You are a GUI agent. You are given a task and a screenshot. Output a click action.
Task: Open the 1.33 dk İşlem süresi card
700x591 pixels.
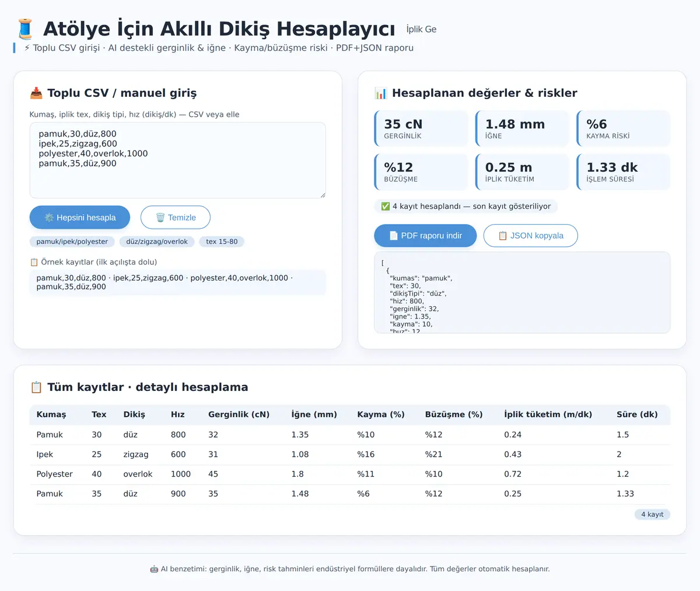pyautogui.click(x=624, y=172)
